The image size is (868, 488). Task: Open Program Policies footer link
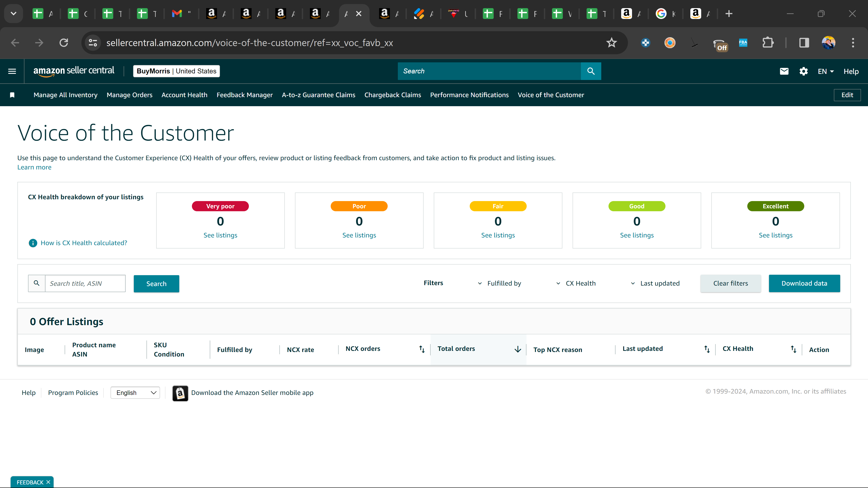coord(73,393)
